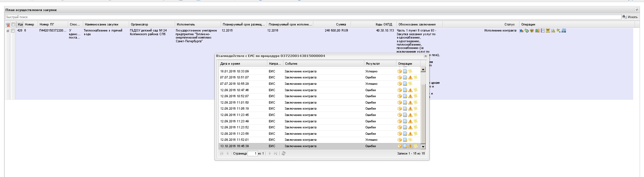Click package icon for 18.01.2016 10:33:09 entry
This screenshot has height=177, width=644.
point(399,71)
